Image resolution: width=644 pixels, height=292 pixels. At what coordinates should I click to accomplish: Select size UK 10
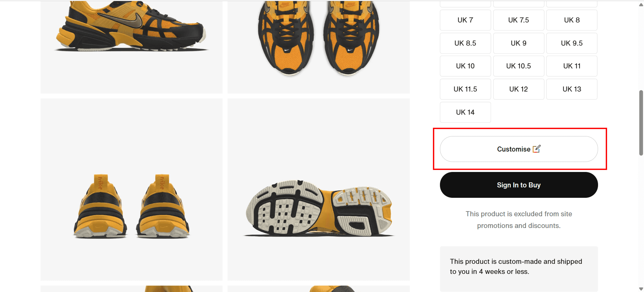click(x=465, y=66)
